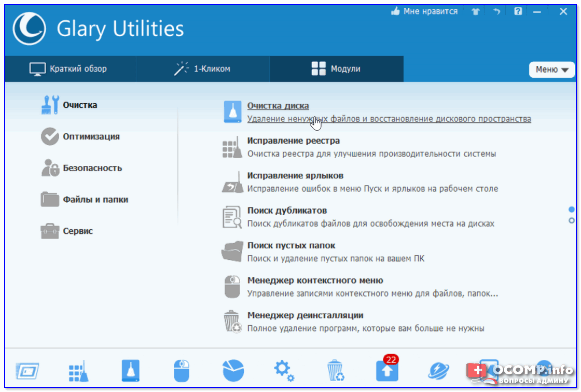The height and width of the screenshot is (392, 581).
Task: Click the mouse-shaped context menu manager icon
Action: coord(181,371)
